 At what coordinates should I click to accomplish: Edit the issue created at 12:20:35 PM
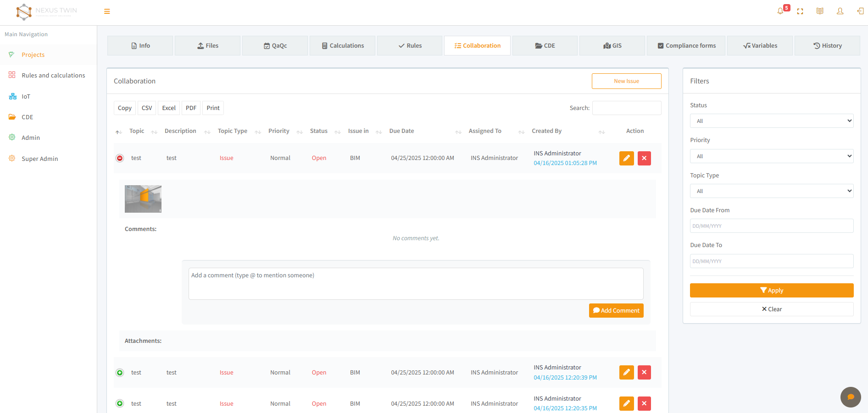coord(627,404)
